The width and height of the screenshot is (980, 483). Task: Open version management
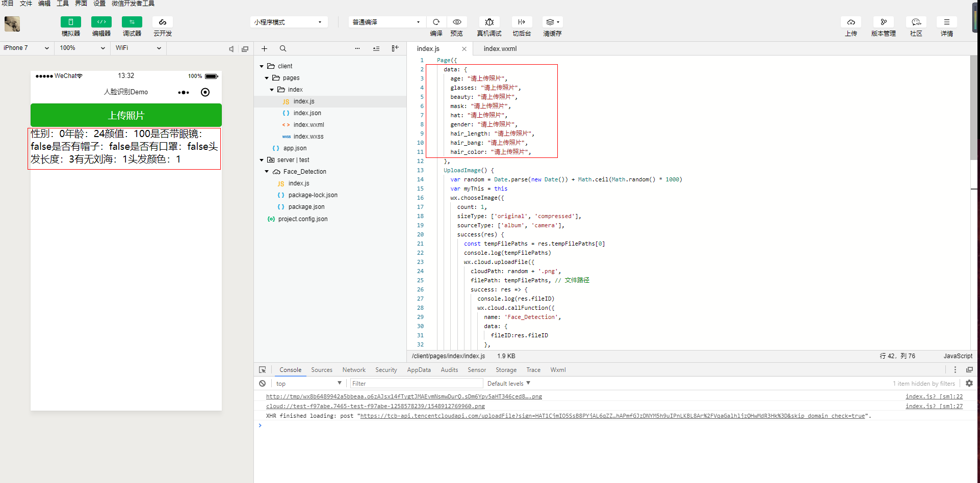(x=883, y=22)
